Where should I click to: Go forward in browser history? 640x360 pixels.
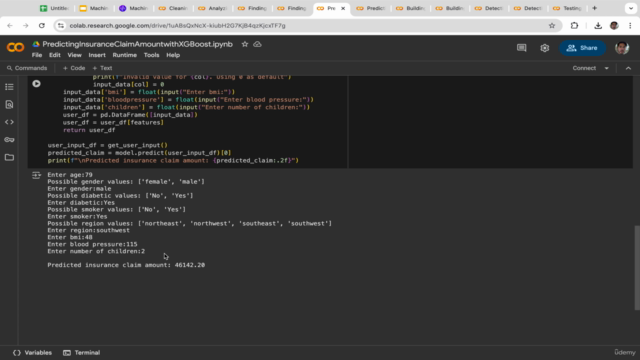pos(25,26)
